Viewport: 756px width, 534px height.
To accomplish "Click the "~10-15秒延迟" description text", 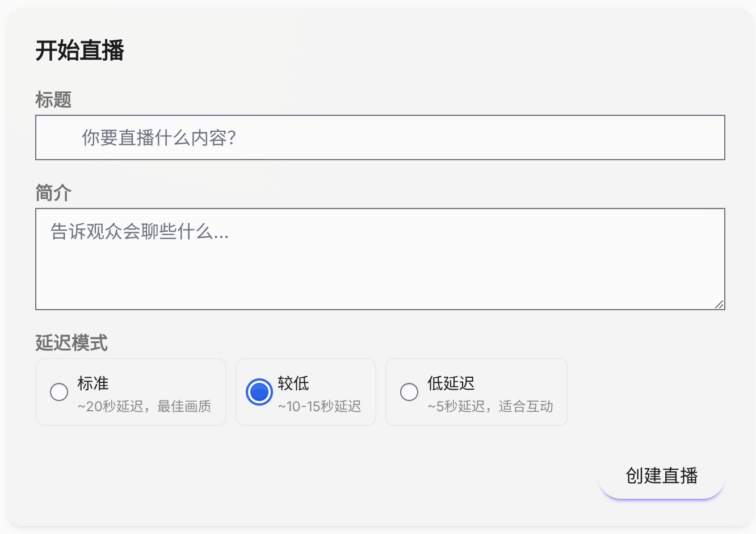I will [320, 406].
